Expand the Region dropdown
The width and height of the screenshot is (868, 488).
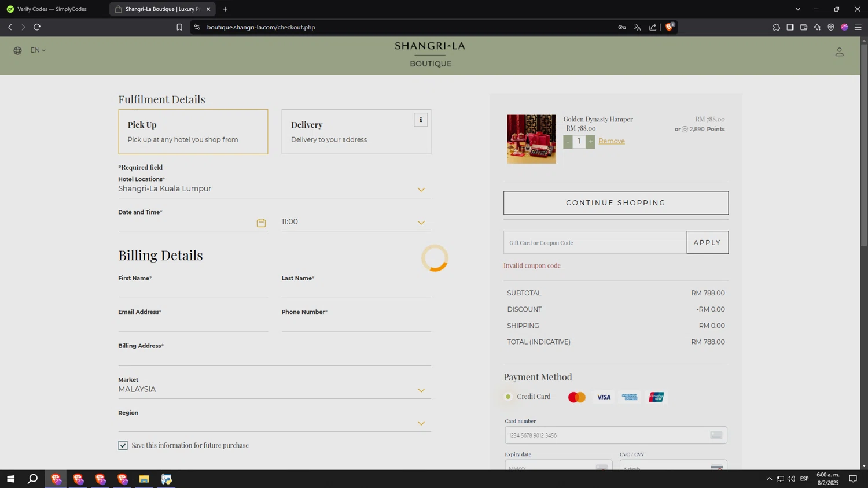pos(274,423)
